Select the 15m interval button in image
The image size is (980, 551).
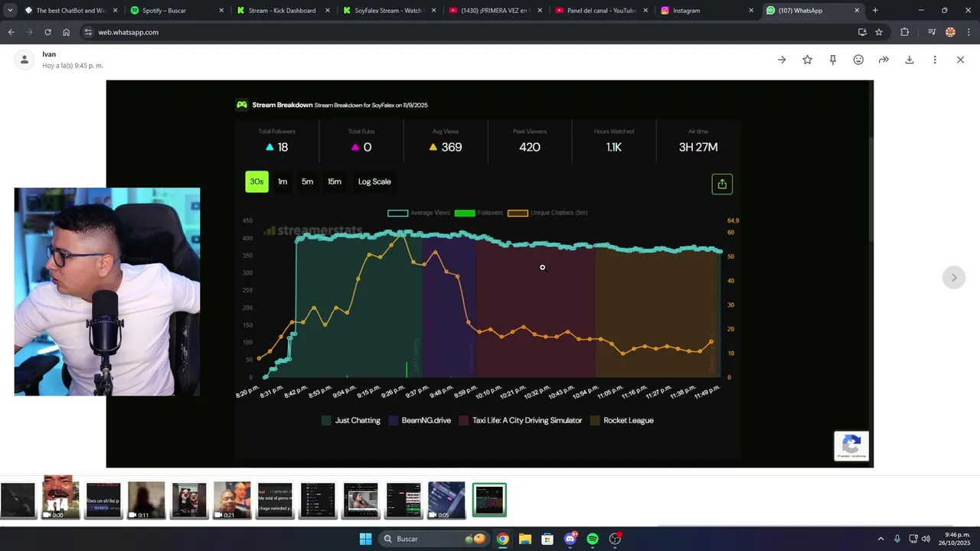[335, 181]
